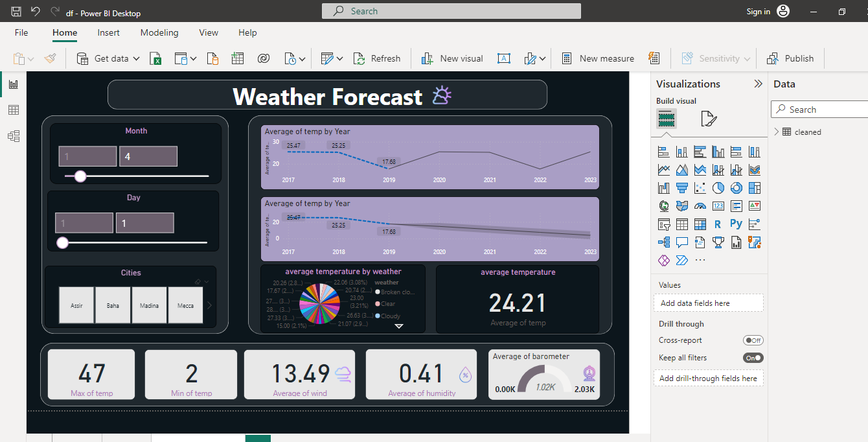Turn off Keep all filters
This screenshot has height=442, width=868.
[x=753, y=357]
